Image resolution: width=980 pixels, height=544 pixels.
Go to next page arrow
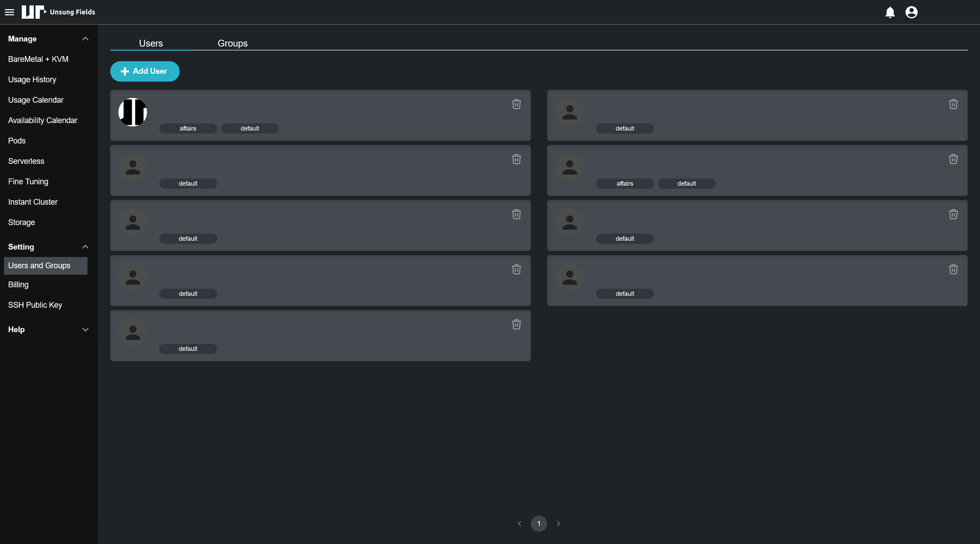pos(558,524)
